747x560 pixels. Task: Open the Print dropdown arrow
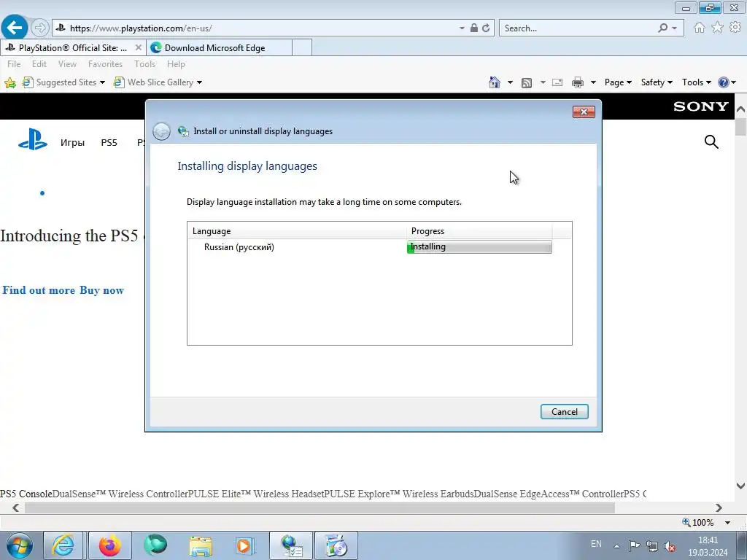(593, 82)
